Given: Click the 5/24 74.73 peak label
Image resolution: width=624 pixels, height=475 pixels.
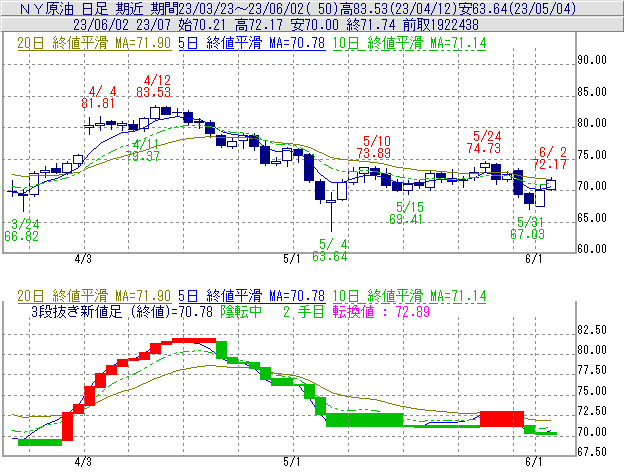Looking at the screenshot, I should click(484, 142).
